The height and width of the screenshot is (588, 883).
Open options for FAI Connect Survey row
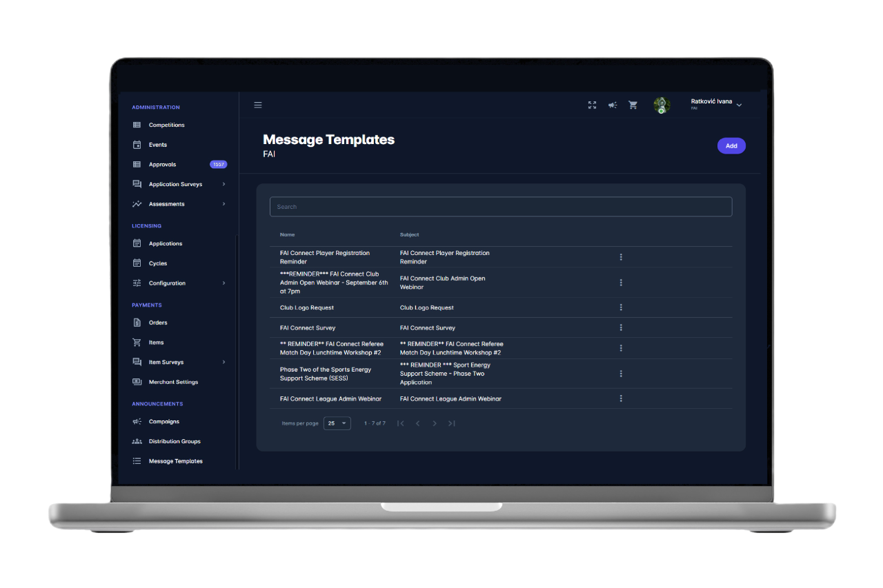tap(621, 327)
